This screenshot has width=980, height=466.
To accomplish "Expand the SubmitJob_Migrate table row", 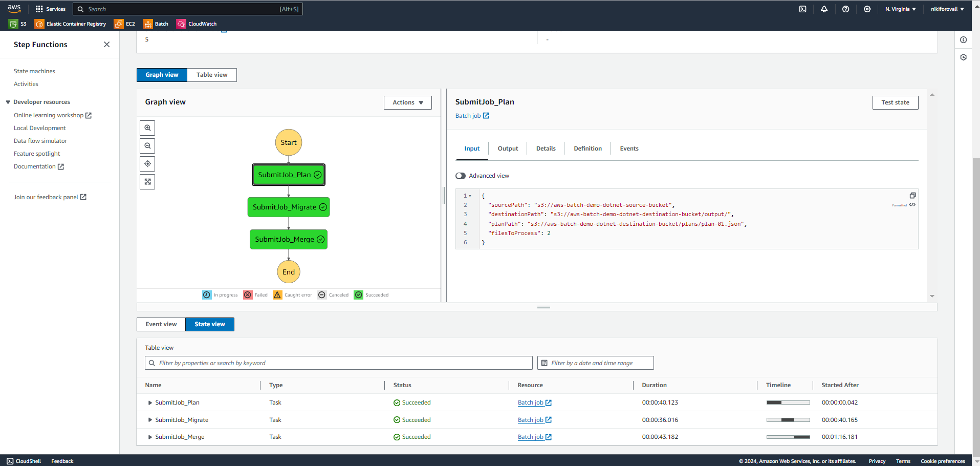I will pos(150,420).
